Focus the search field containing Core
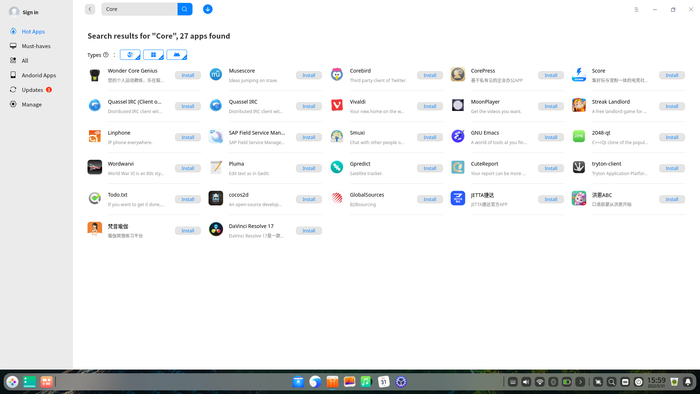700x394 pixels. point(139,9)
